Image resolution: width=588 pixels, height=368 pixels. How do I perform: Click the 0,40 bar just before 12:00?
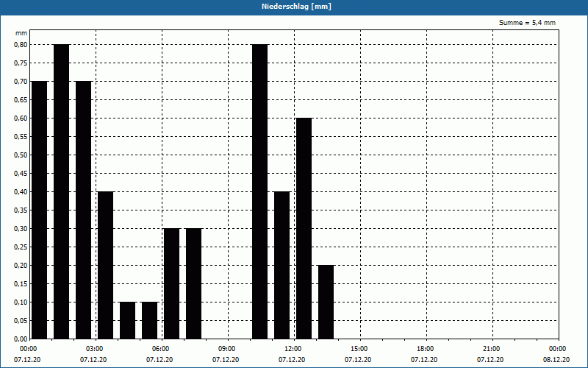[x=282, y=265]
